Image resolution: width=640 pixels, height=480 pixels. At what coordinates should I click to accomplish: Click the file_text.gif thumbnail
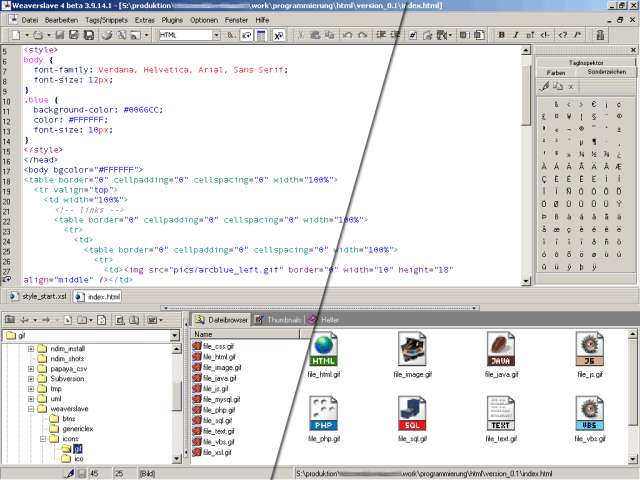tap(501, 419)
